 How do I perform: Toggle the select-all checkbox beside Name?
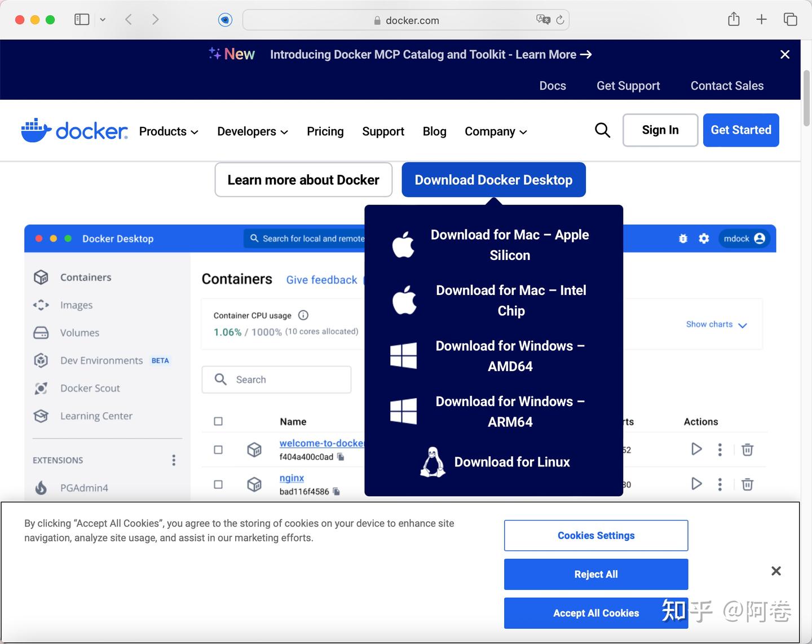[218, 421]
